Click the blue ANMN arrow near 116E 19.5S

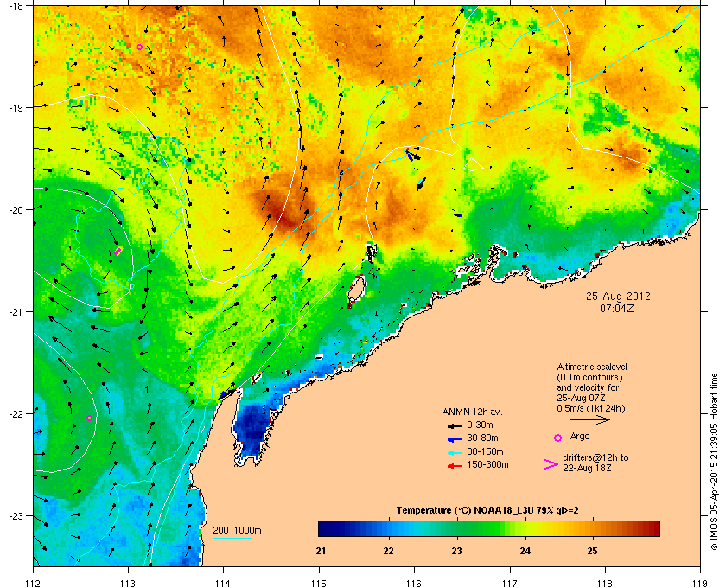[409, 155]
